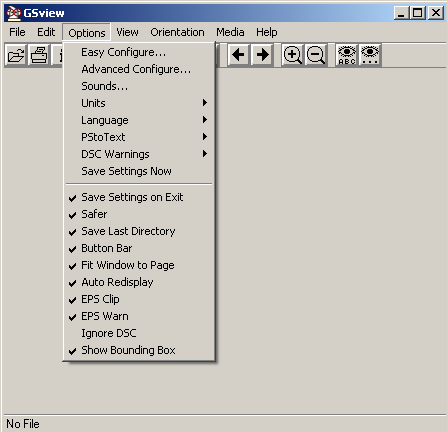
Task: Click the zoom out magnifier icon
Action: pos(315,55)
